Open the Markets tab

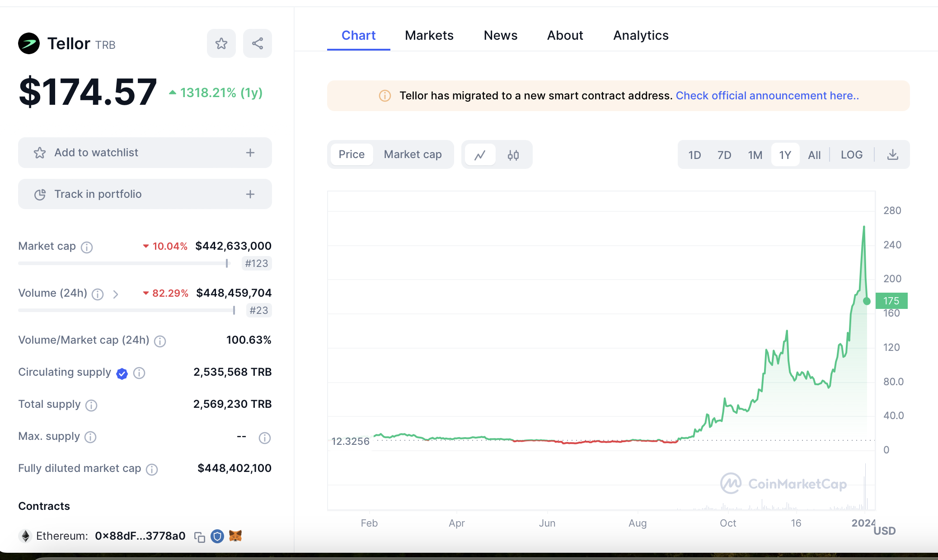coord(429,35)
